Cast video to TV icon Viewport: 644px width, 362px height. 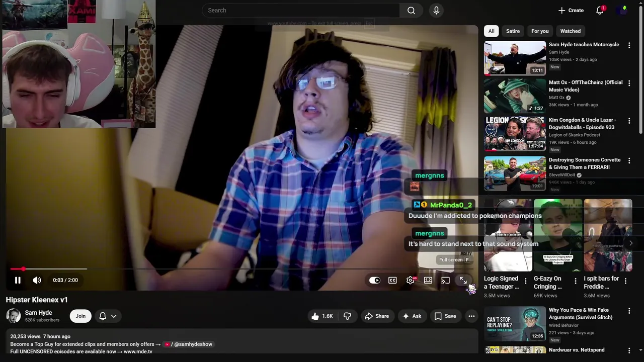point(445,280)
